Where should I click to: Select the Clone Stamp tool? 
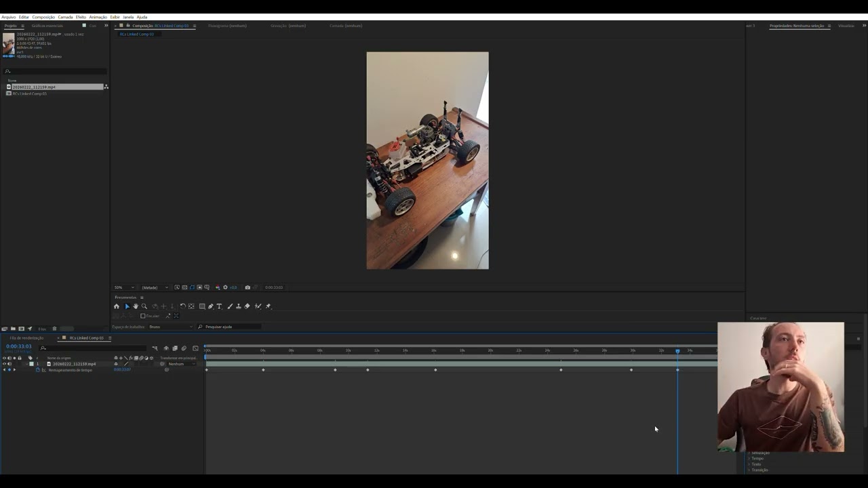238,306
